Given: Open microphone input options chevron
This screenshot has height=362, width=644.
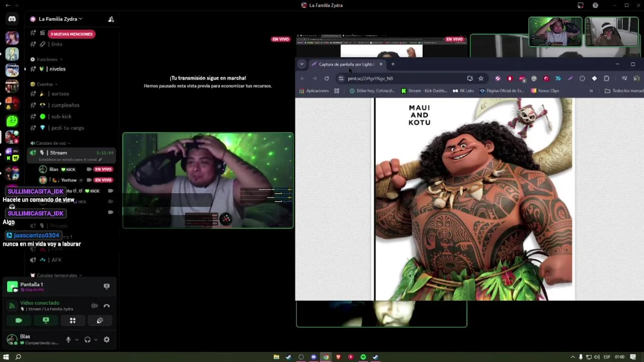Looking at the screenshot, I should [76, 340].
